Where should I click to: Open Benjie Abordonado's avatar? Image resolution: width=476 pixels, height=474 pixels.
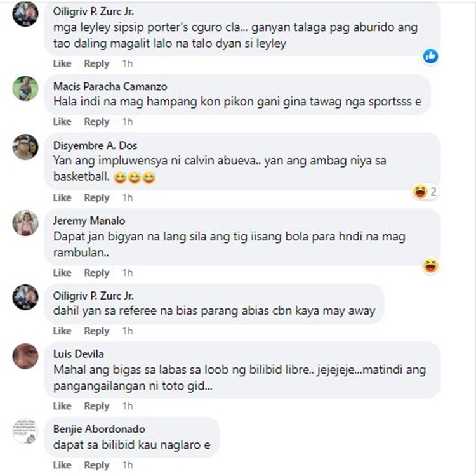(25, 431)
